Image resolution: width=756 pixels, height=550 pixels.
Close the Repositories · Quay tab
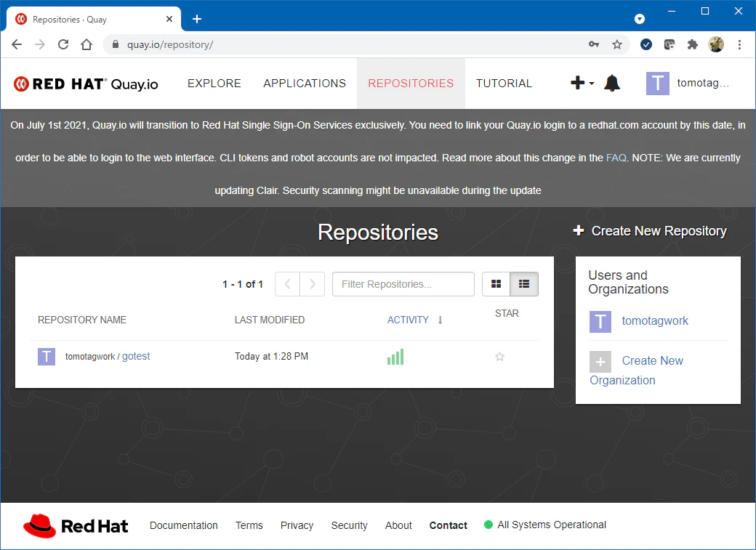pos(169,20)
